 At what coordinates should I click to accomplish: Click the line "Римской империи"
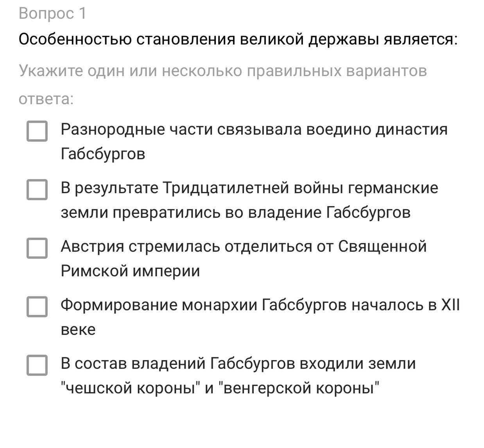coord(130,271)
